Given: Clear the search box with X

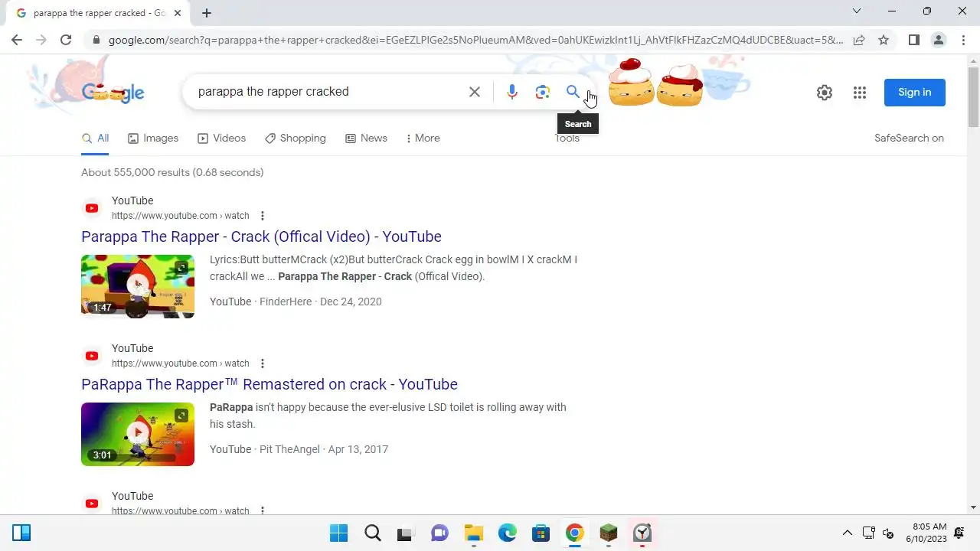Looking at the screenshot, I should pyautogui.click(x=475, y=92).
